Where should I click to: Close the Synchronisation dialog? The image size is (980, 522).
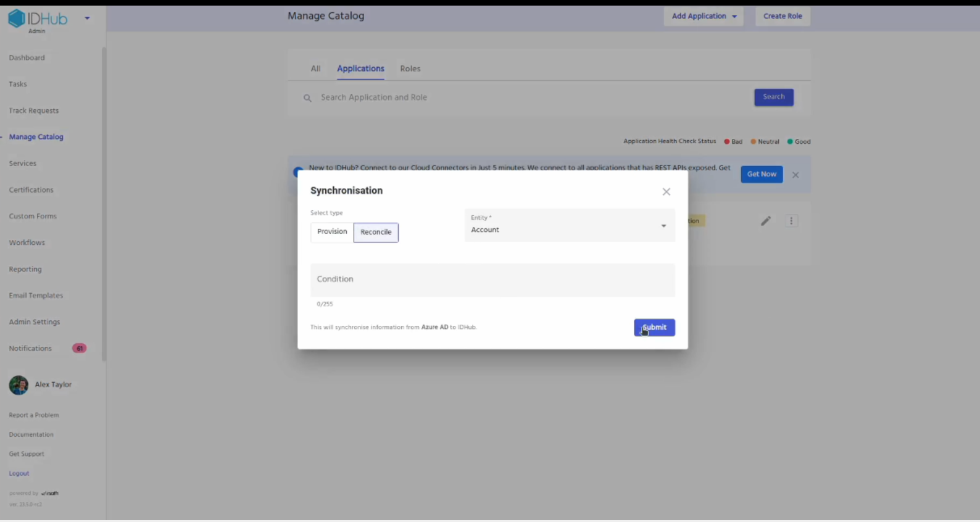[x=666, y=192]
